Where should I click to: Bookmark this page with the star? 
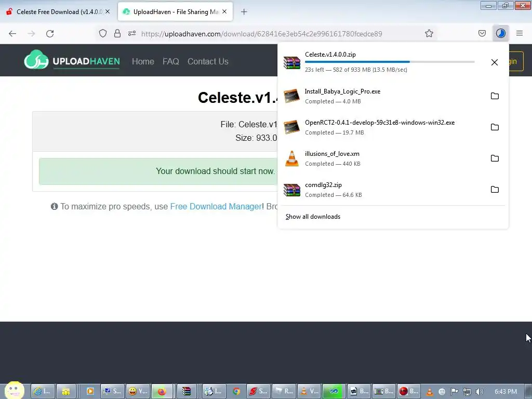(x=429, y=33)
